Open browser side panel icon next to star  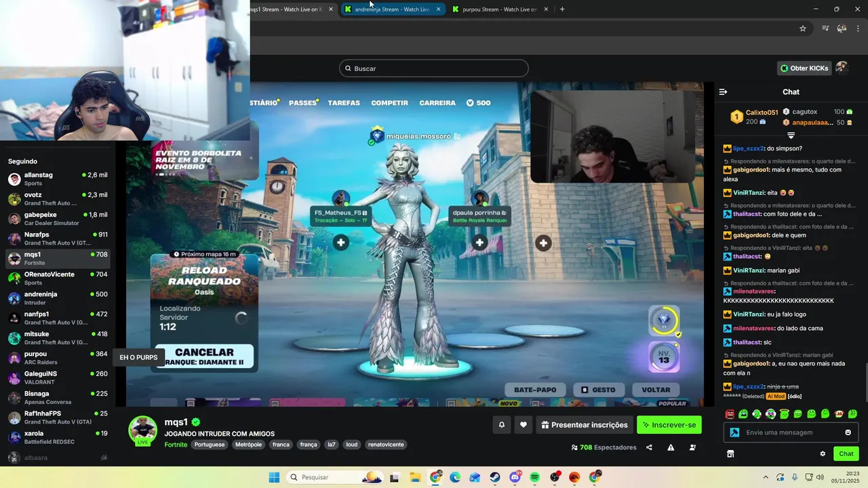pyautogui.click(x=825, y=28)
